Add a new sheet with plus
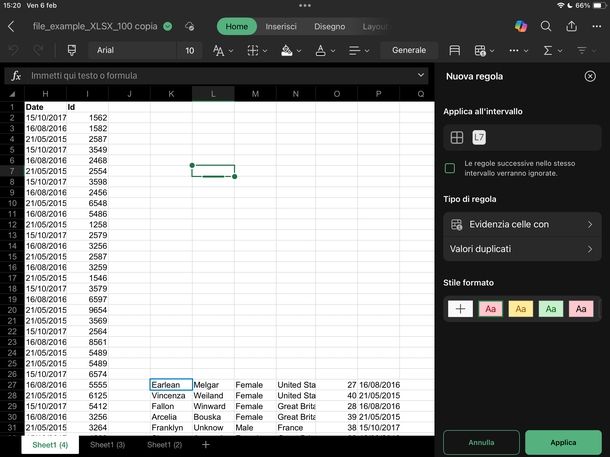Image resolution: width=610 pixels, height=457 pixels. pyautogui.click(x=206, y=445)
